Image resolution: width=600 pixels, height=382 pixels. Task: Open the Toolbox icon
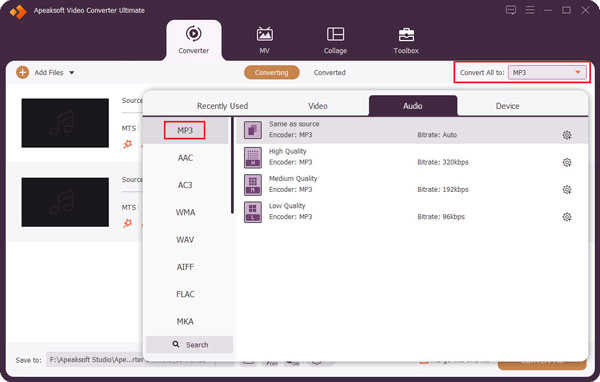(406, 35)
